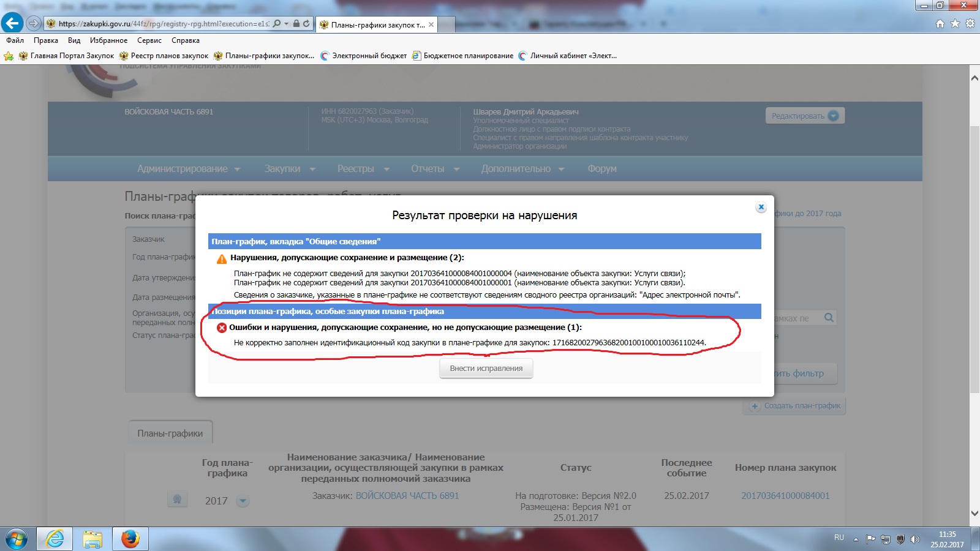Expand the 'Закупки' navigation dropdown
This screenshot has height=551, width=980.
[x=290, y=169]
